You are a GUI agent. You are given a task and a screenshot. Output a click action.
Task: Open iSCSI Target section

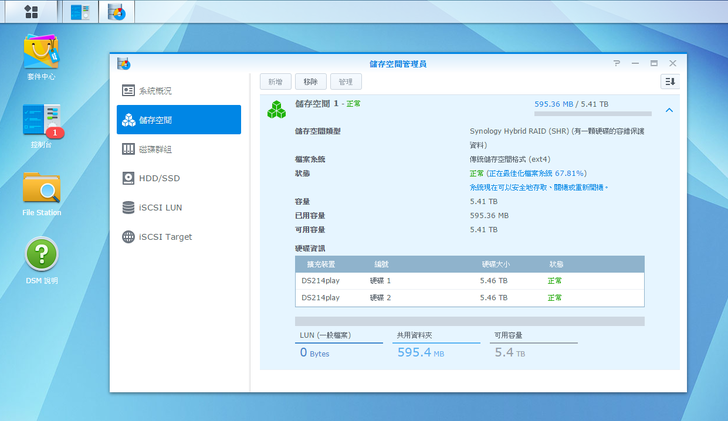pyautogui.click(x=178, y=237)
